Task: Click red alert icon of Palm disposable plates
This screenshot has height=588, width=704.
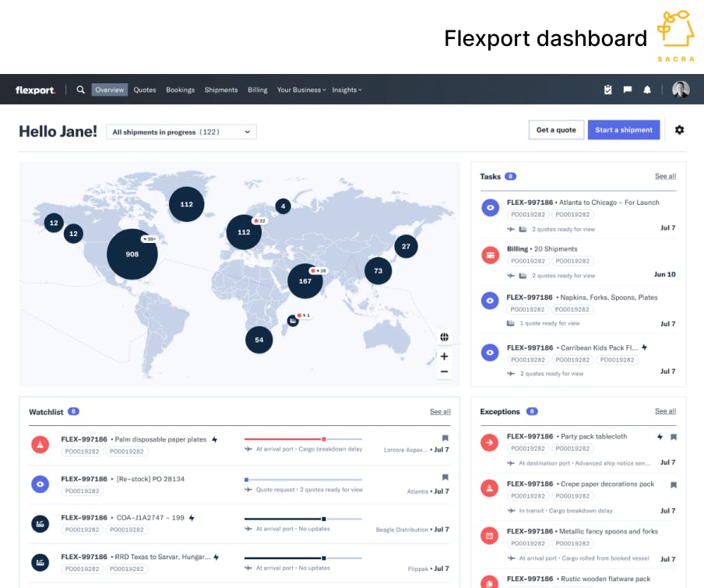Action: pos(40,445)
